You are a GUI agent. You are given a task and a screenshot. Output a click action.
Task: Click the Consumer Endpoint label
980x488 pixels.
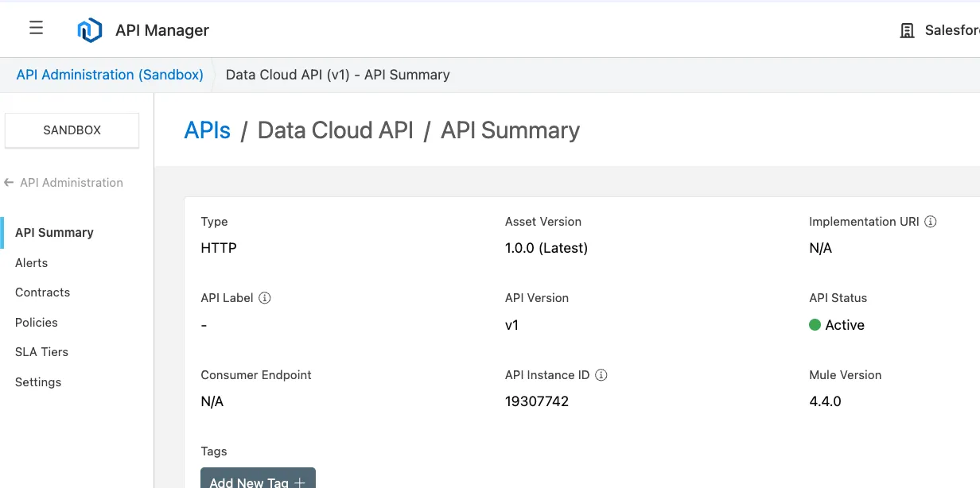pyautogui.click(x=256, y=375)
